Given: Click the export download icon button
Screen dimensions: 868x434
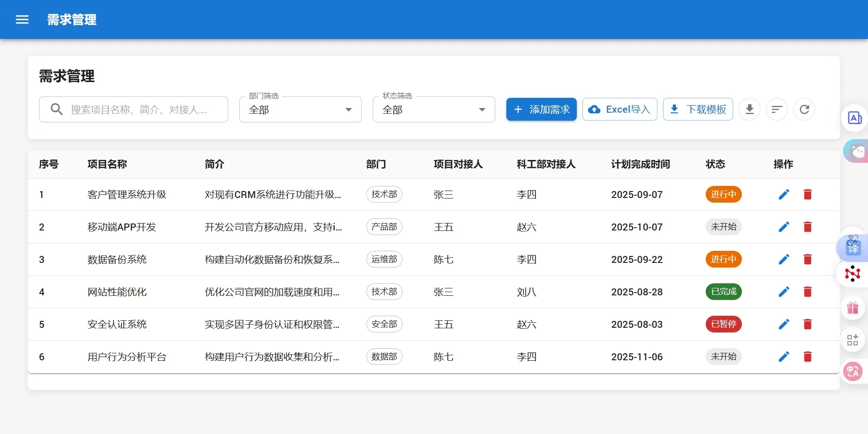Looking at the screenshot, I should (749, 109).
